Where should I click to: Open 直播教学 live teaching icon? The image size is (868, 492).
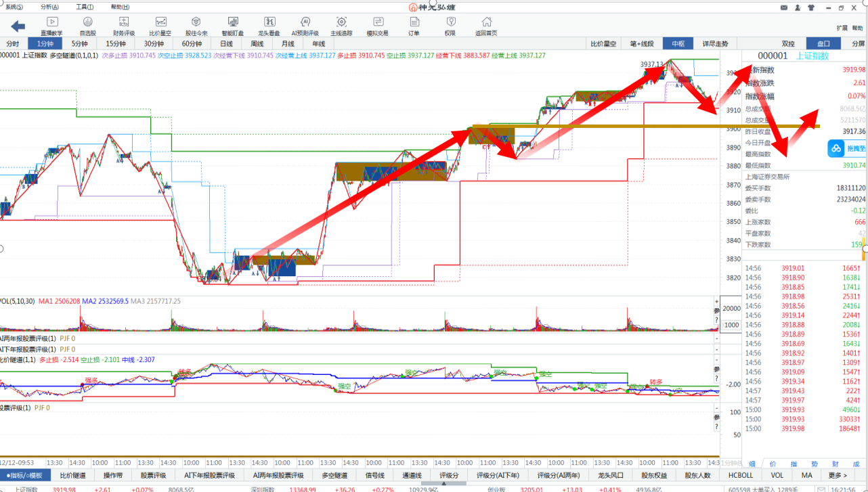tap(51, 26)
